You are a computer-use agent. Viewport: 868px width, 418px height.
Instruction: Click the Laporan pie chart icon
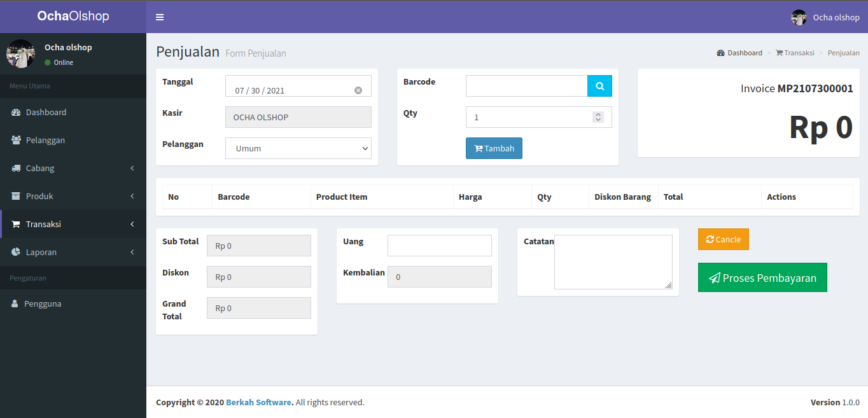point(16,253)
